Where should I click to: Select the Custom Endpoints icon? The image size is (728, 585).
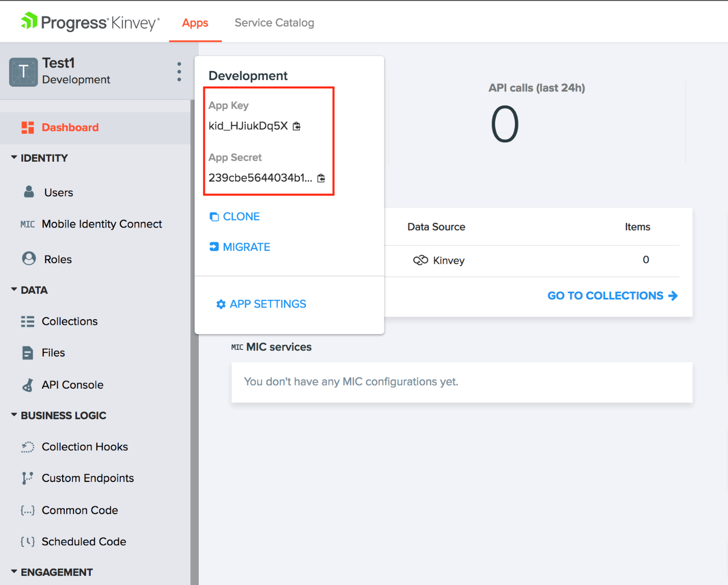(27, 478)
